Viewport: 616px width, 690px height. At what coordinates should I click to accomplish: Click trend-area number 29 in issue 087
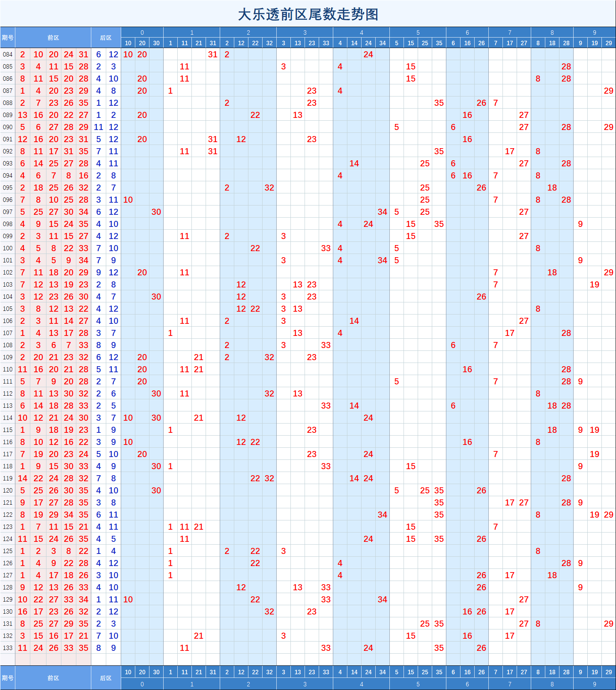(x=609, y=91)
